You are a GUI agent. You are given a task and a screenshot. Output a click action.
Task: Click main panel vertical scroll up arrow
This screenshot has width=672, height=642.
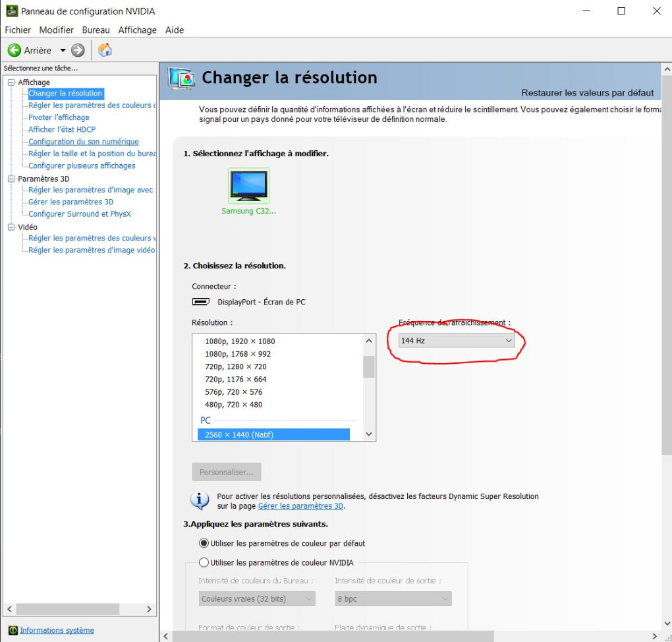(667, 69)
